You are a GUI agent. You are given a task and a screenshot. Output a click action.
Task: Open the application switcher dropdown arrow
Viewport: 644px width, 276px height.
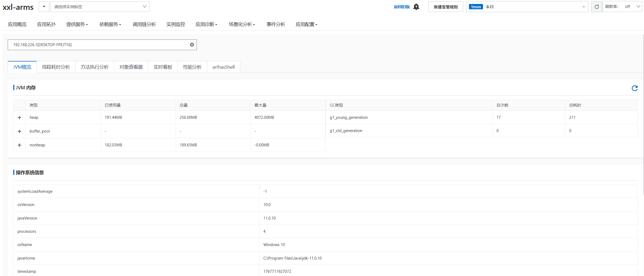click(x=44, y=7)
